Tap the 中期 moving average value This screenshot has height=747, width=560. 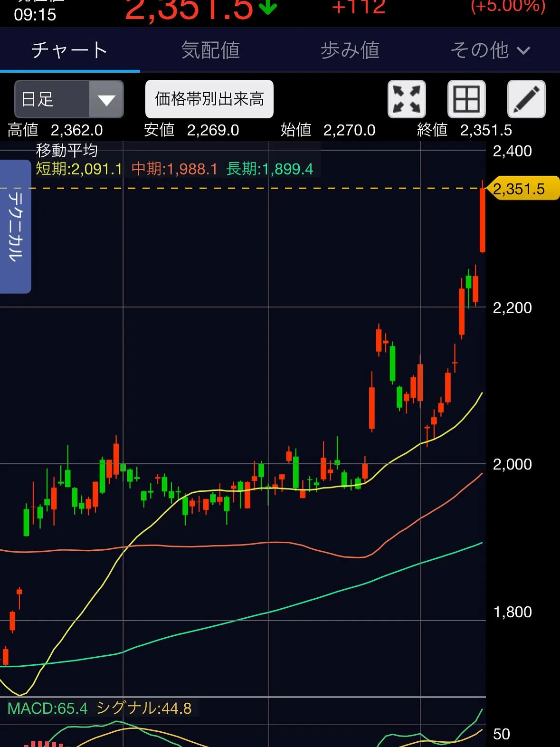click(x=174, y=169)
